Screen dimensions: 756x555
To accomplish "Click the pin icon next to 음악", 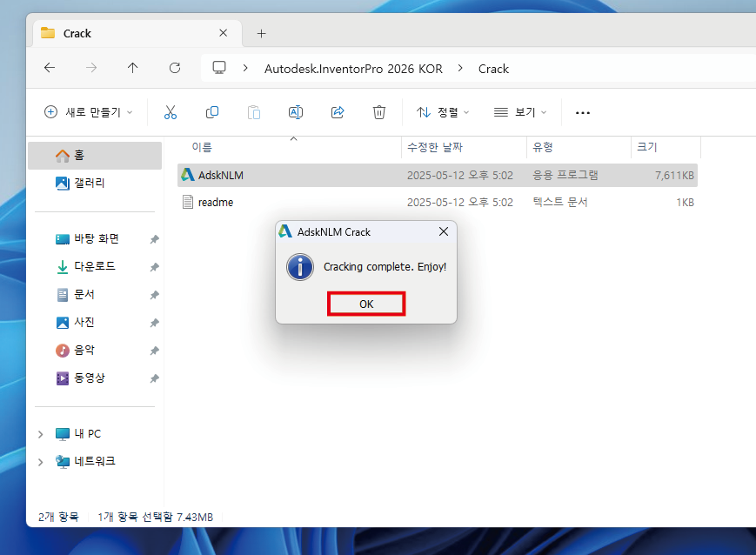I will (154, 351).
